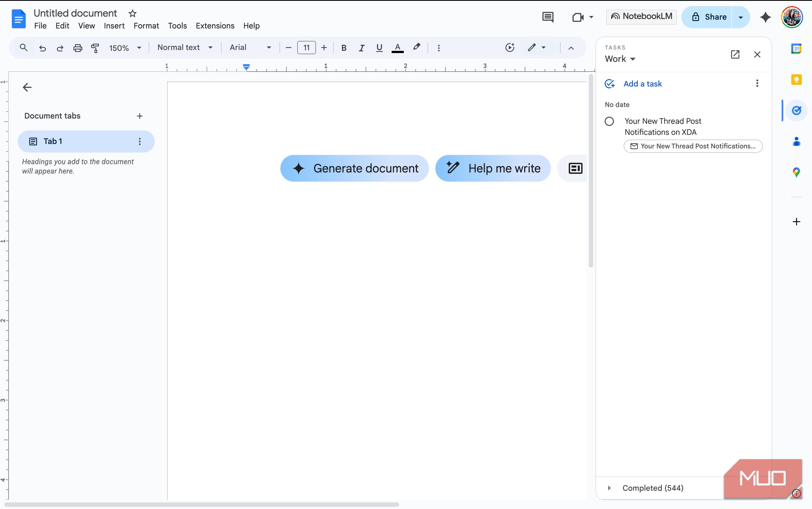The height and width of the screenshot is (509, 812).
Task: Select Tab 1 in document tabs
Action: click(x=53, y=141)
